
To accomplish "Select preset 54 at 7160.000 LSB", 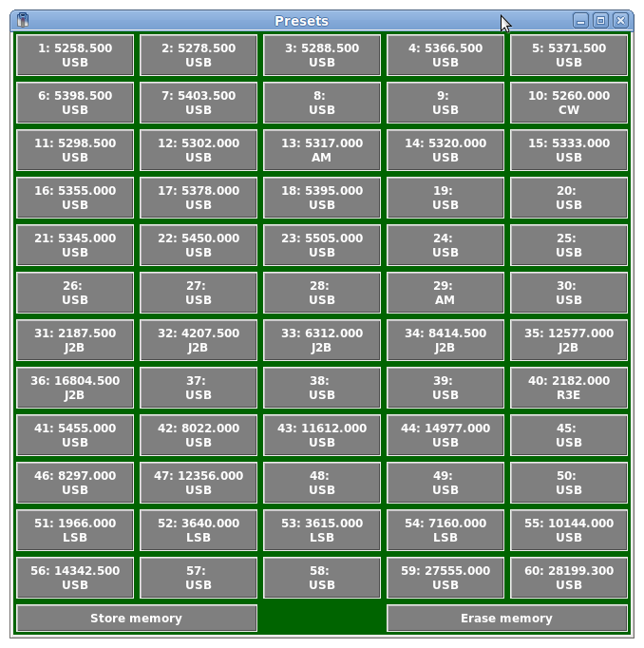I will 445,530.
